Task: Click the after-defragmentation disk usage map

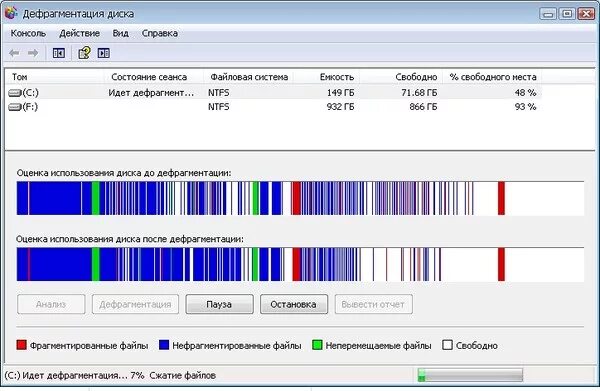Action: pos(300,264)
